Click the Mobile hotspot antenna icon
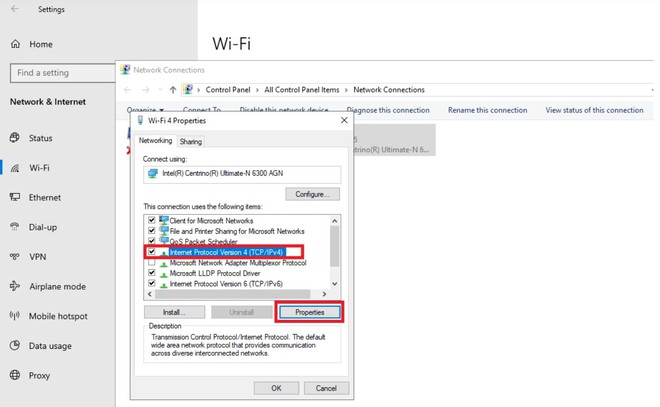The height and width of the screenshot is (407, 660). click(15, 316)
